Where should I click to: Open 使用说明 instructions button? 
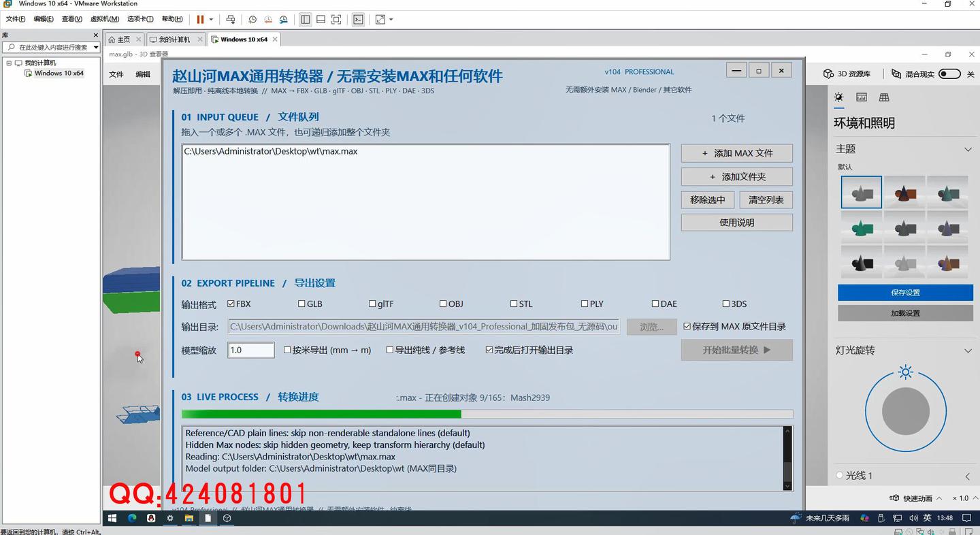click(737, 223)
